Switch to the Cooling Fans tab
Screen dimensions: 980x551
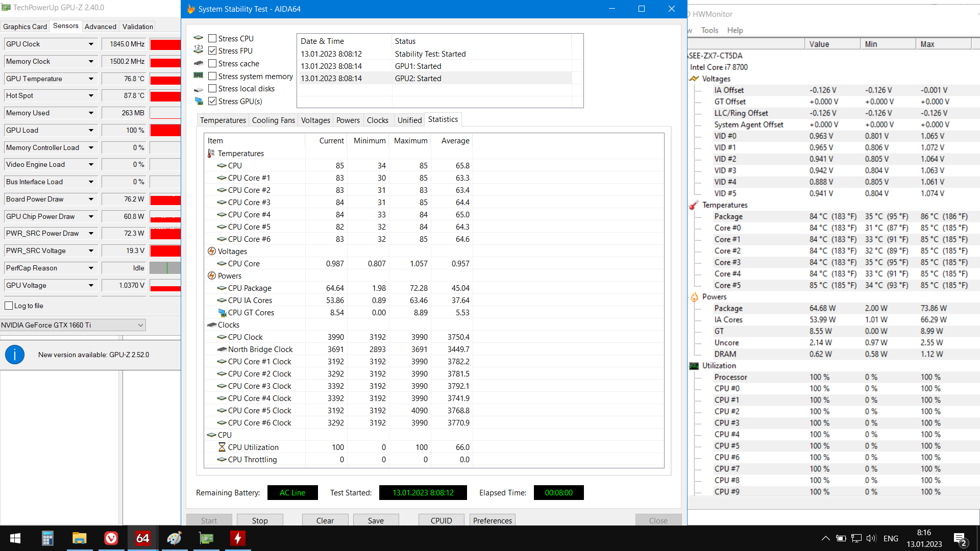(x=273, y=120)
